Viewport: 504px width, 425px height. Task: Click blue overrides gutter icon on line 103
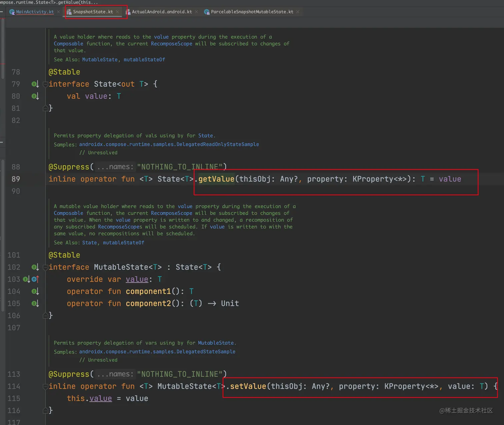(x=35, y=279)
